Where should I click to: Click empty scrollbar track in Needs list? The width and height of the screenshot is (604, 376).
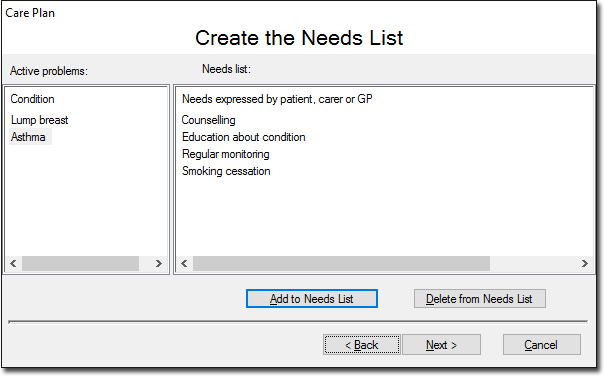(x=533, y=264)
